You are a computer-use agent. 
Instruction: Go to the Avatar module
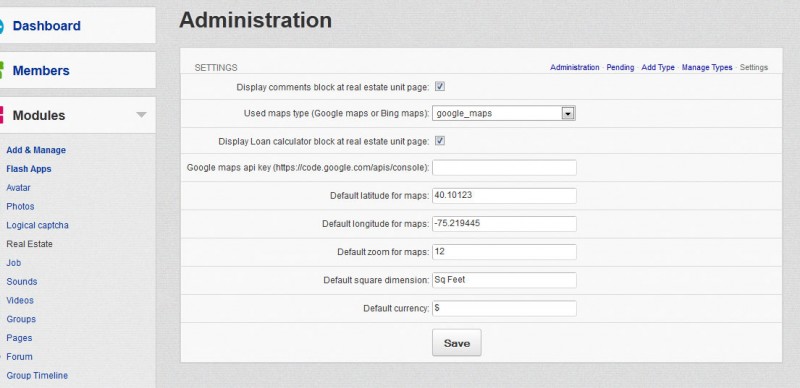18,188
